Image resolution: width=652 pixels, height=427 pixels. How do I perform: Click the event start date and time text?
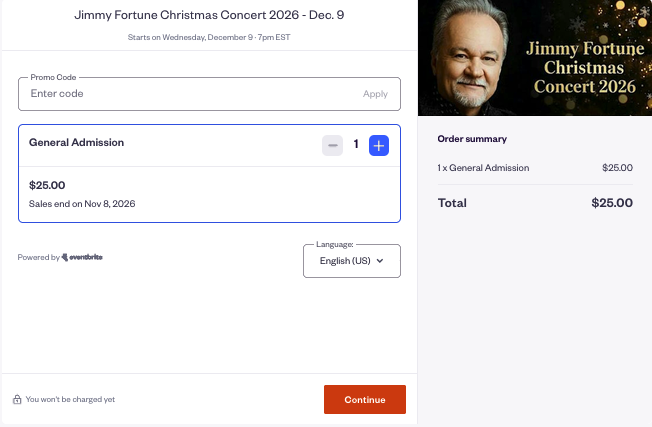[209, 37]
